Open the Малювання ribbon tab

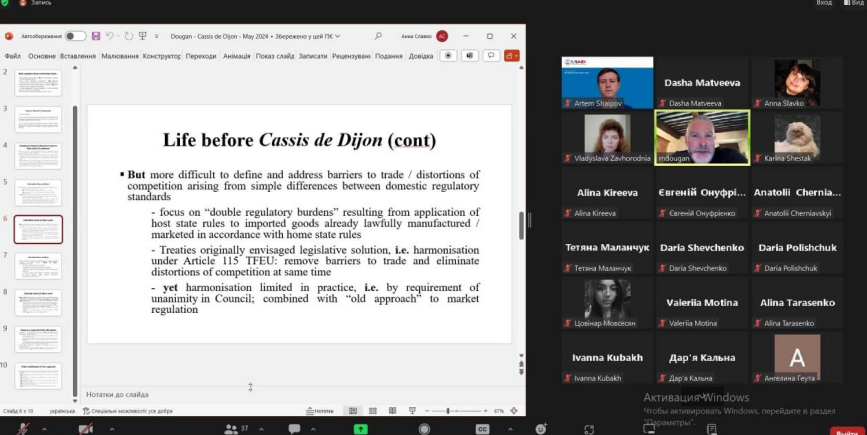point(120,56)
